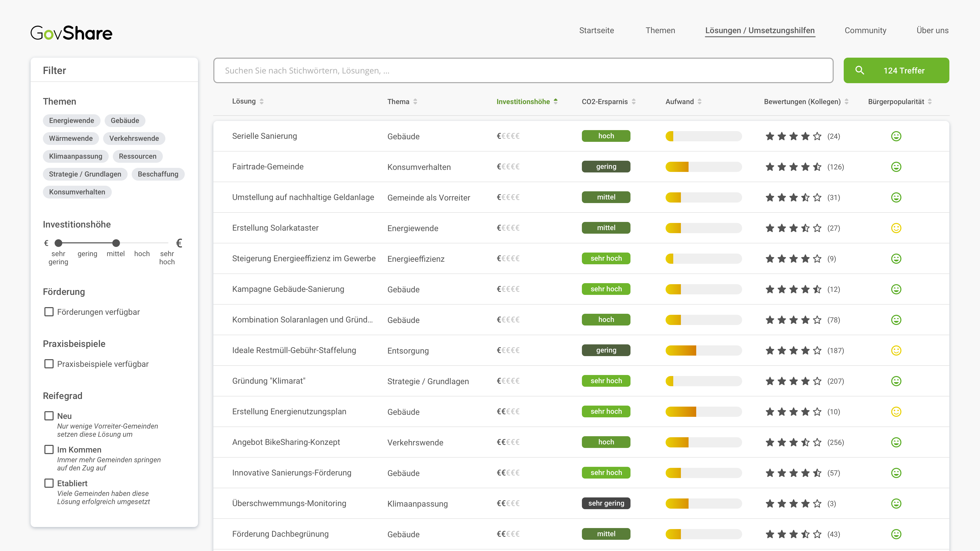Go to the Community menu item
Image resolution: width=980 pixels, height=551 pixels.
point(865,30)
